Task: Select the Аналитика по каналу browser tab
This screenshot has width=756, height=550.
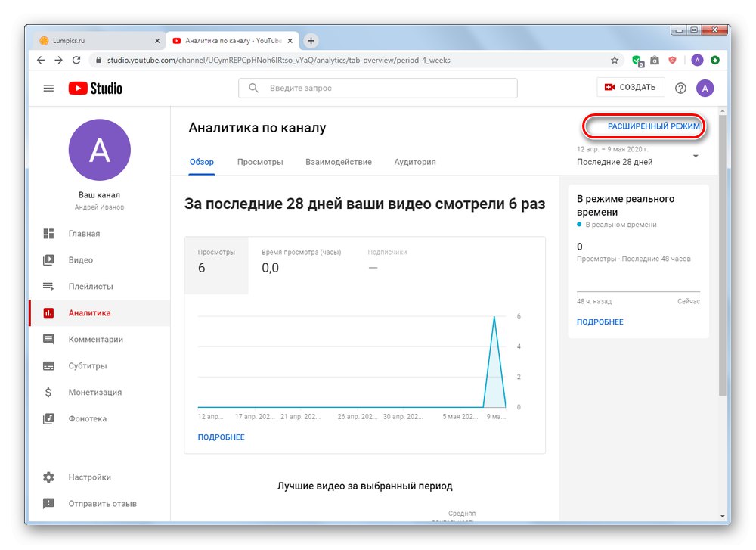Action: click(x=232, y=41)
